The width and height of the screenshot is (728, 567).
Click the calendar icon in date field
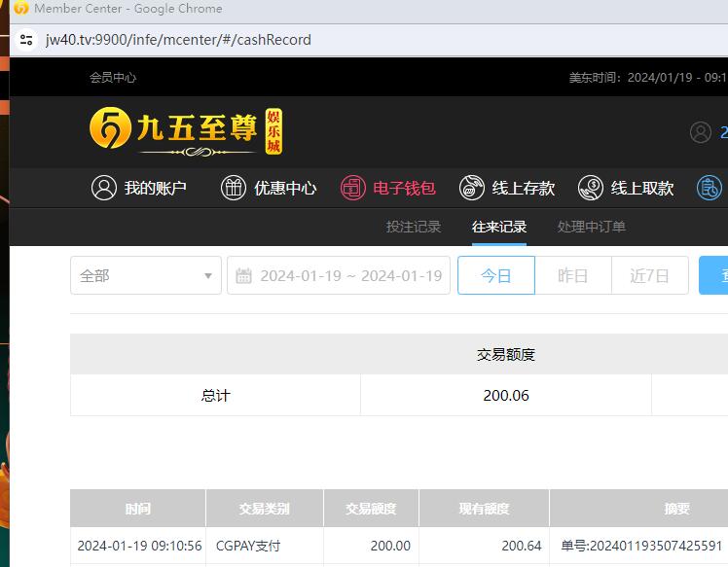(x=244, y=276)
